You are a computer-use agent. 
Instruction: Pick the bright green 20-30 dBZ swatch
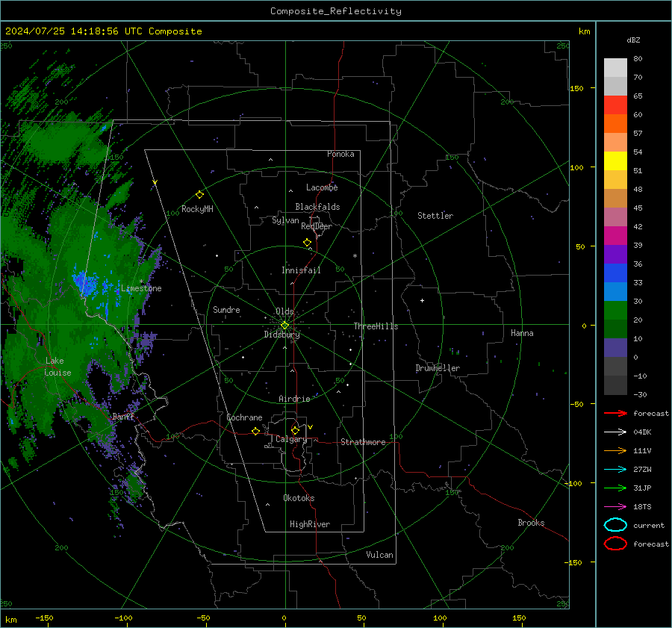(615, 311)
